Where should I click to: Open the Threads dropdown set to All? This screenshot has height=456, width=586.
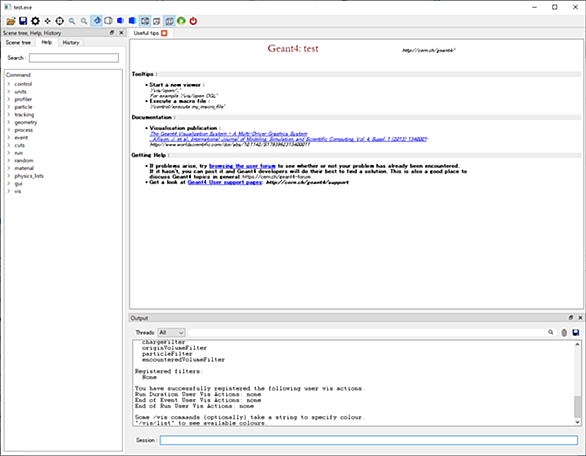172,332
